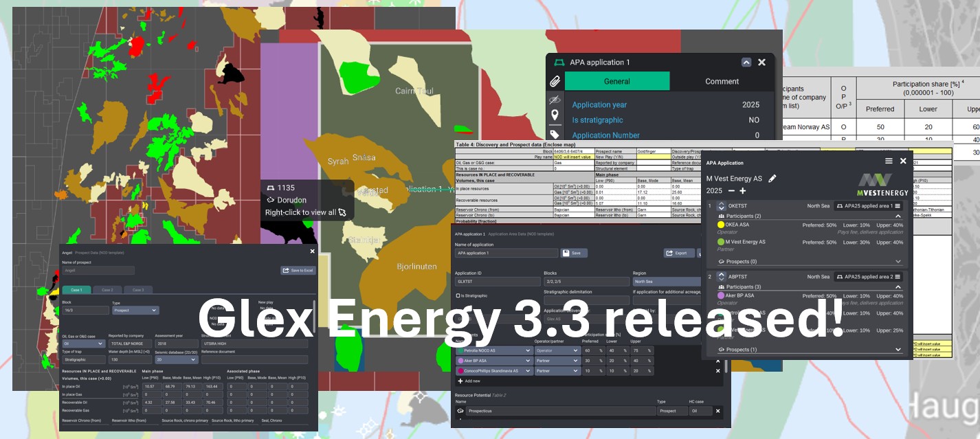Edit M Vest Energy AS name with pencil icon
The width and height of the screenshot is (980, 439).
[772, 179]
